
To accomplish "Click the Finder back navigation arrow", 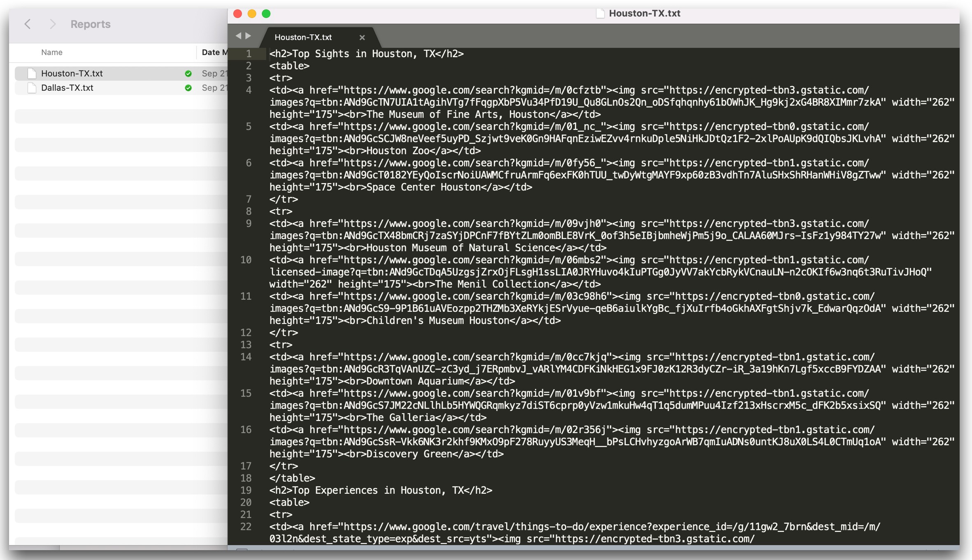I will click(28, 24).
